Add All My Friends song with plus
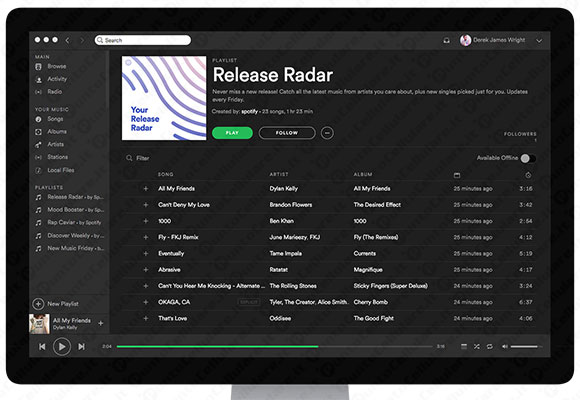 (146, 189)
